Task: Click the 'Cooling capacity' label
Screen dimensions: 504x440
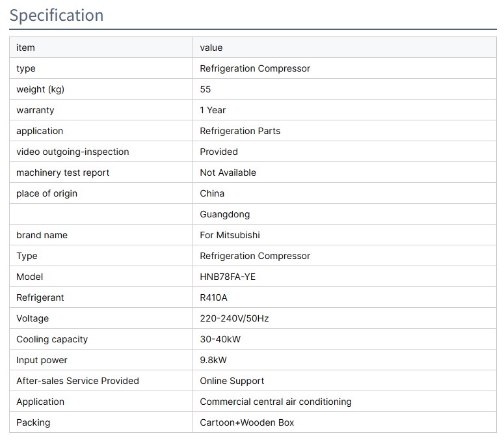Action: pos(52,339)
